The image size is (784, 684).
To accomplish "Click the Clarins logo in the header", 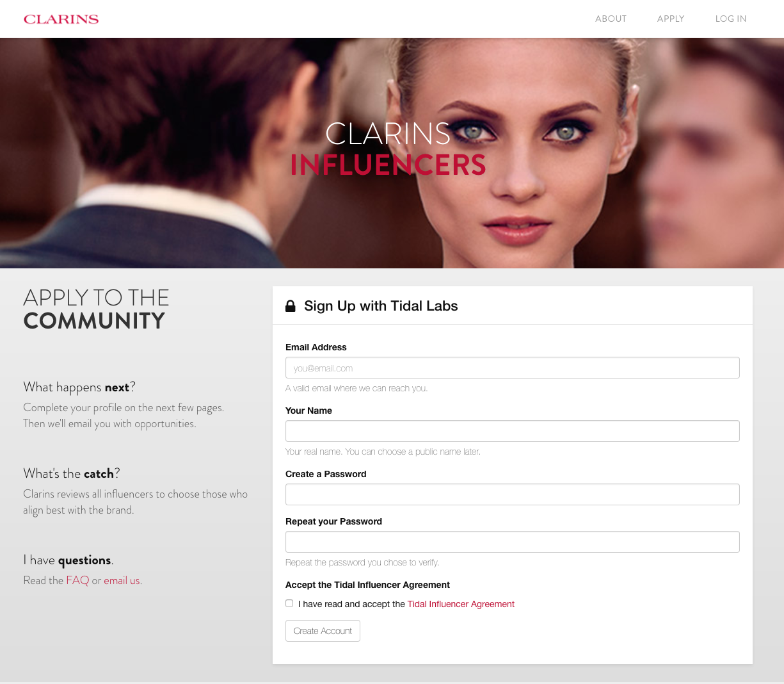I will [x=61, y=19].
